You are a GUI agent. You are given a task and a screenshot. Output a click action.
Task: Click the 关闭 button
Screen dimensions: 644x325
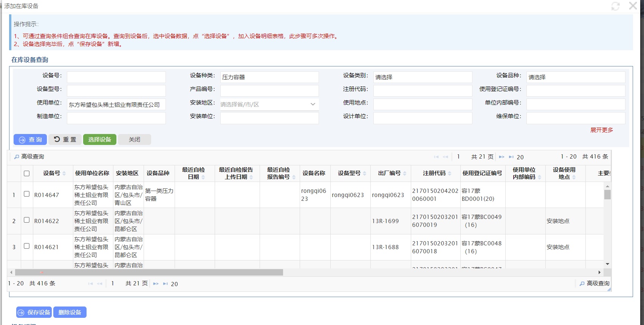click(x=135, y=139)
